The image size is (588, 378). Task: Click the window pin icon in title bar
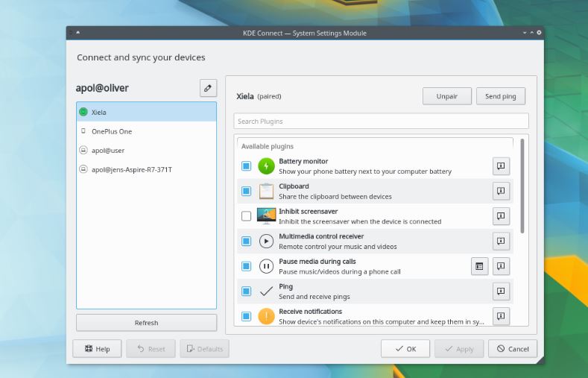(x=78, y=33)
